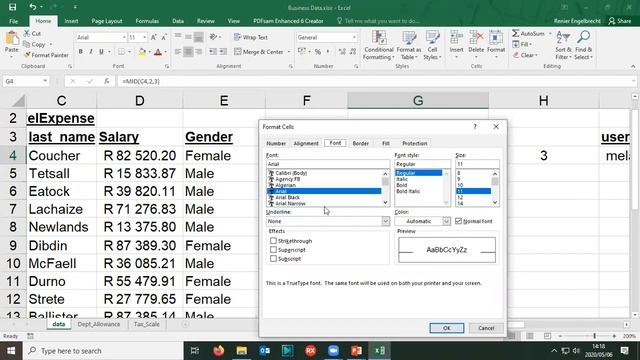Screen dimensions: 640x360
Task: Click the Wrap Text command
Action: click(251, 37)
